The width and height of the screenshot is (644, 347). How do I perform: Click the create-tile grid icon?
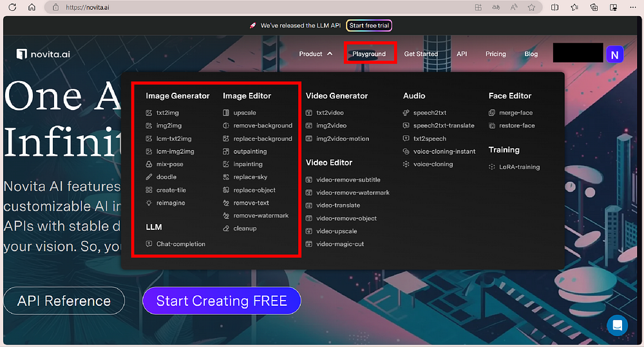[149, 190]
